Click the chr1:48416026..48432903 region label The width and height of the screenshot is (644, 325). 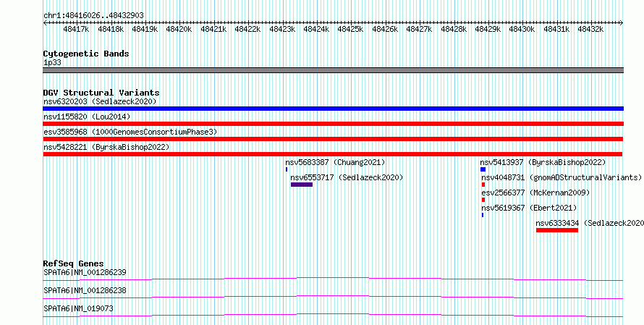(x=93, y=16)
